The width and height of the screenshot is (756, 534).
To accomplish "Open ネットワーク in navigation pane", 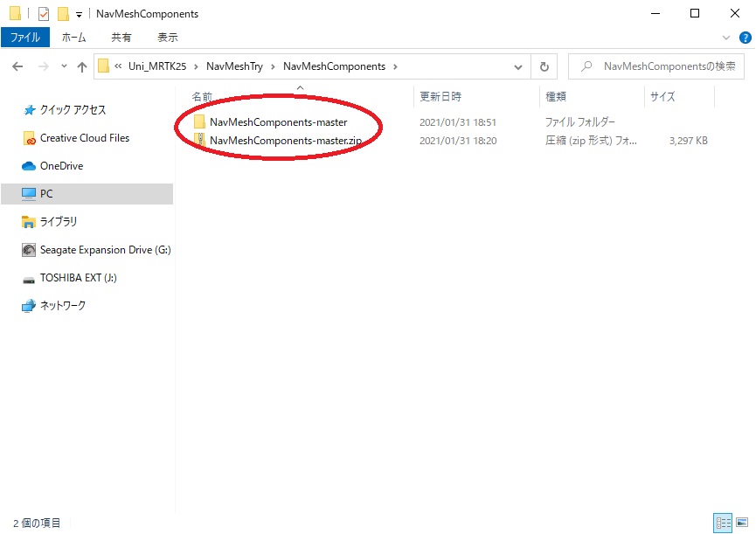I will (63, 306).
